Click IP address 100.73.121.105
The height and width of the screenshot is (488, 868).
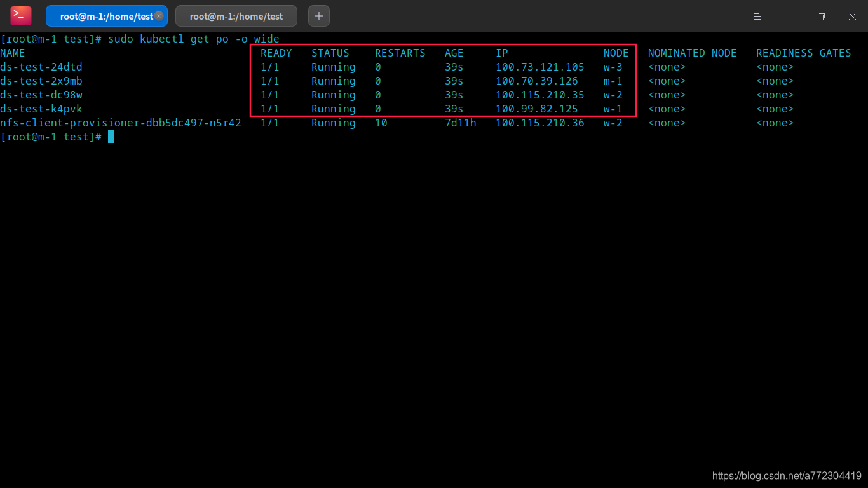click(x=540, y=67)
